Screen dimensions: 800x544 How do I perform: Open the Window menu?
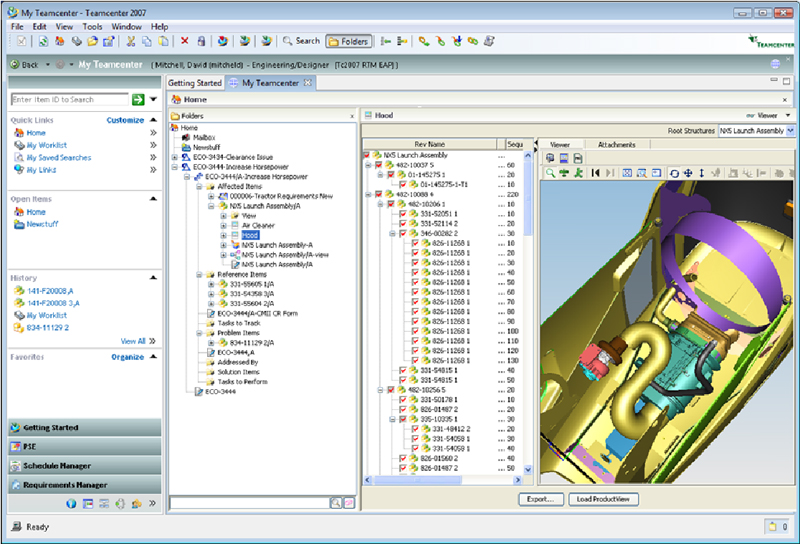click(127, 27)
